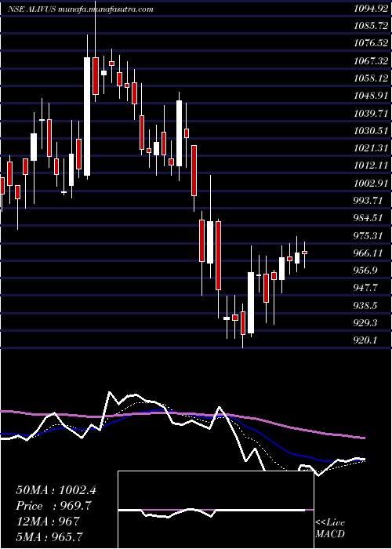Click the 1030.51 price axis label
The height and width of the screenshot is (549, 392).
tap(371, 131)
